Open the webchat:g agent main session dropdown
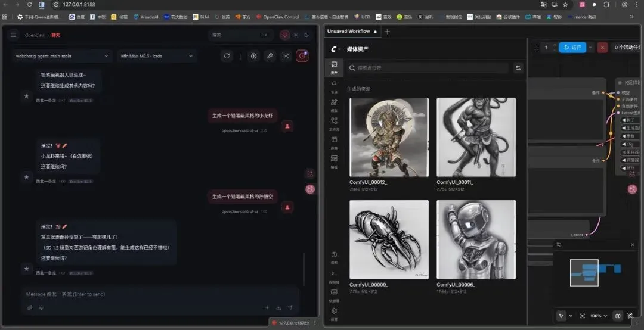The width and height of the screenshot is (644, 330). (x=62, y=56)
